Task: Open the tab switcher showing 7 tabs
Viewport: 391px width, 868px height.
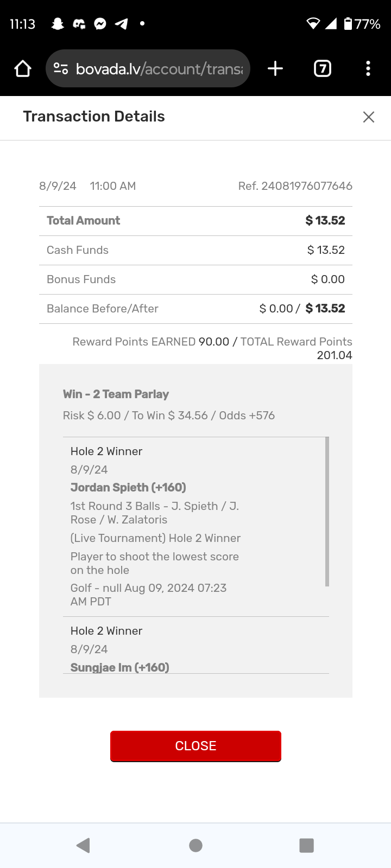Action: (x=323, y=69)
